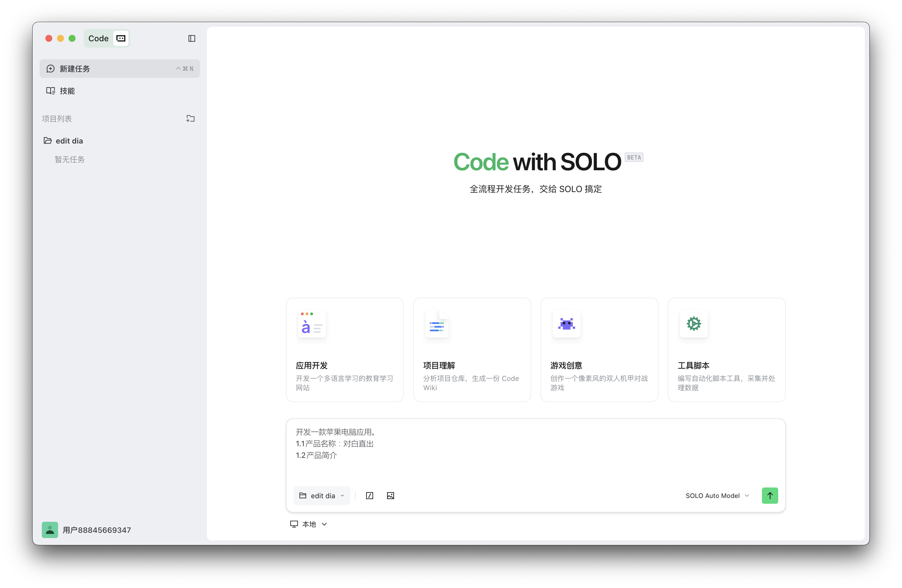Select the Code mode tab

98,38
